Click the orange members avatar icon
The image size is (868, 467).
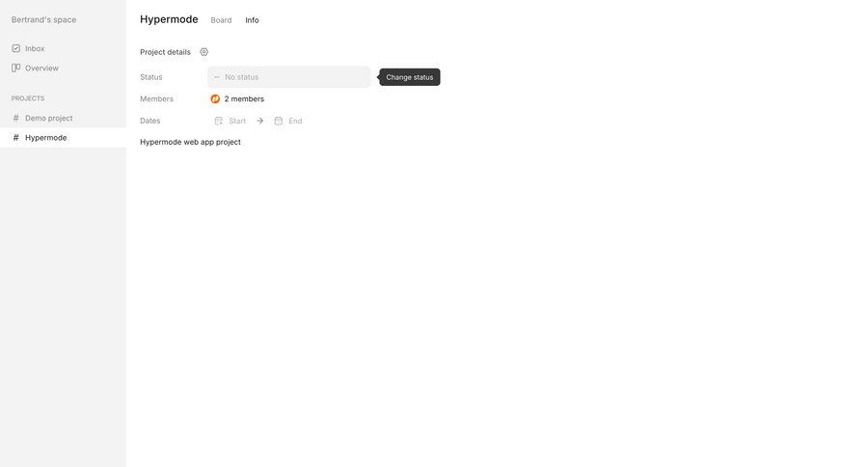click(x=215, y=99)
